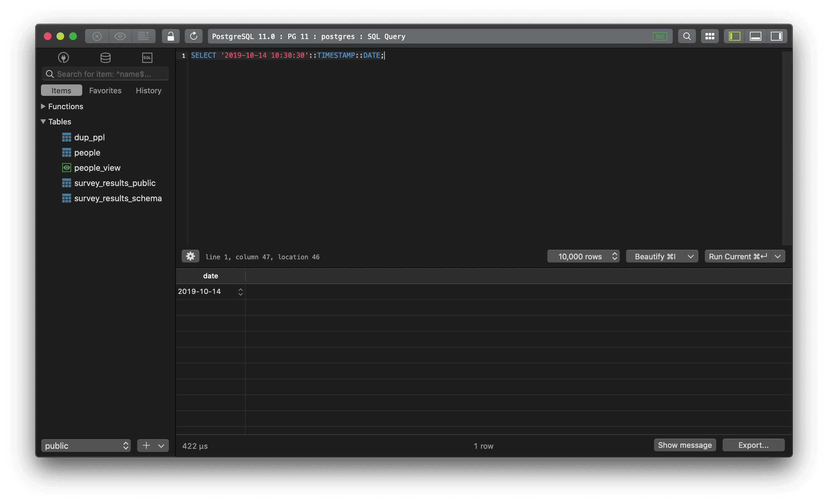Open the public schema selector
This screenshot has width=828, height=504.
click(86, 446)
